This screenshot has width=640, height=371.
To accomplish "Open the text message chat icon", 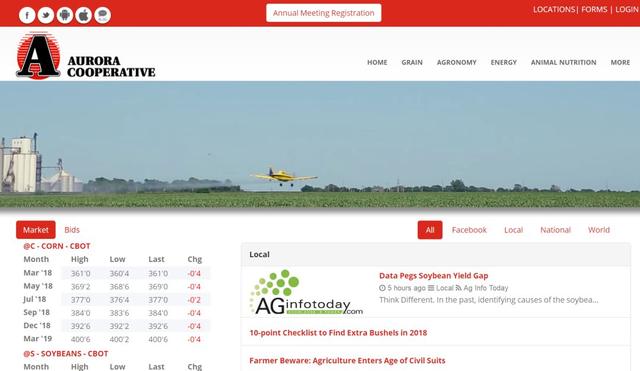I will tap(102, 15).
